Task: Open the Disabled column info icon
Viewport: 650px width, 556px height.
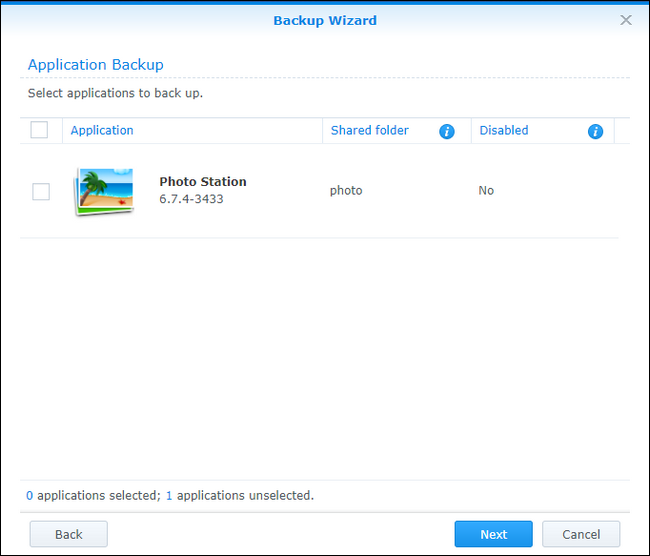Action: point(595,131)
